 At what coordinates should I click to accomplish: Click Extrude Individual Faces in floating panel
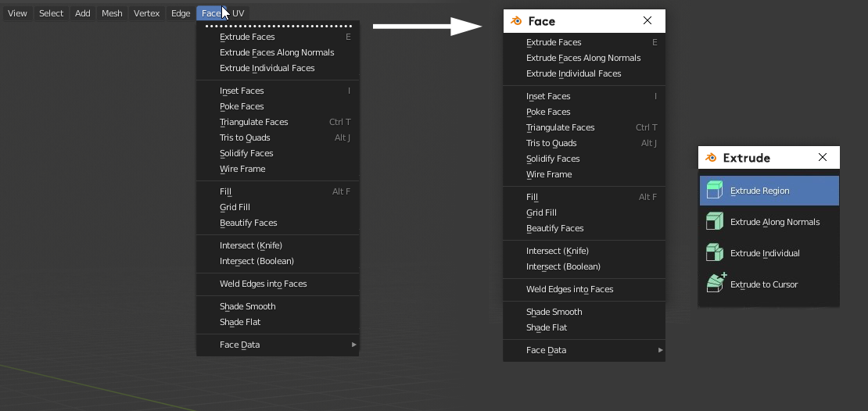coord(584,73)
